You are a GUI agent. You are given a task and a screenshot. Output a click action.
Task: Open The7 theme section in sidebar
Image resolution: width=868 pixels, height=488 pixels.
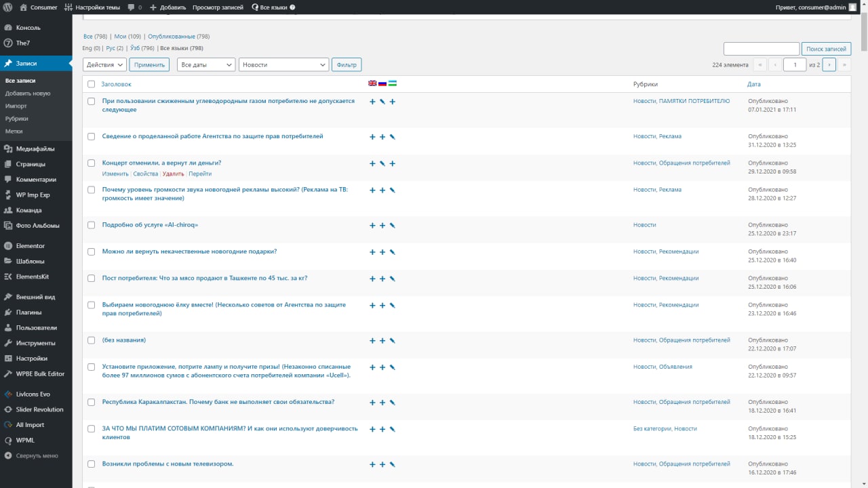[x=36, y=43]
